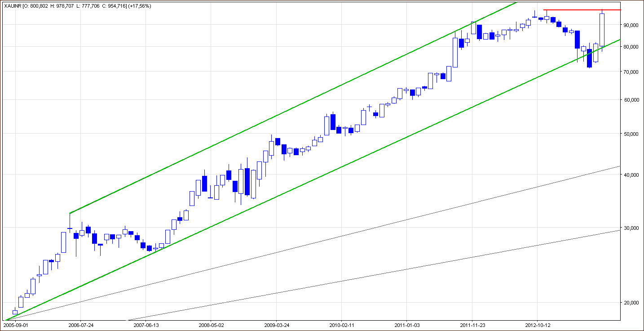
Task: Click the 70,000 price axis label
Action: point(631,72)
